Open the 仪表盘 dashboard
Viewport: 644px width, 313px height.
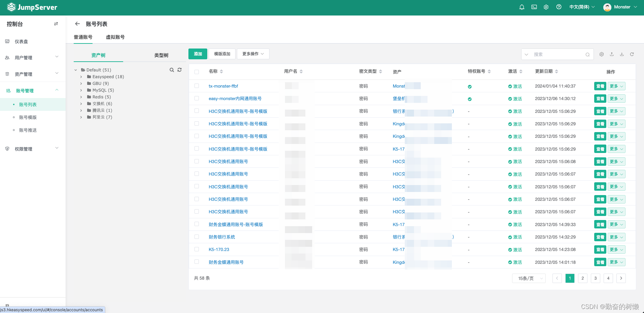tap(21, 41)
